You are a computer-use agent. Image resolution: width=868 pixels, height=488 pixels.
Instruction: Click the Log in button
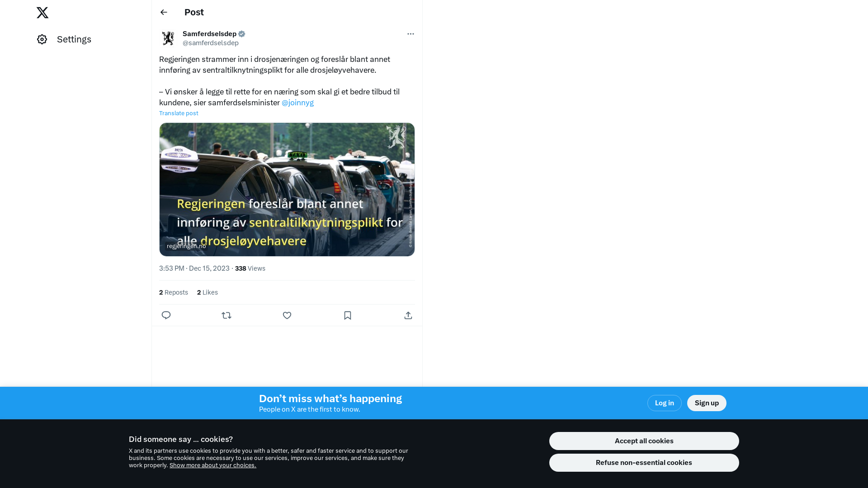(665, 403)
